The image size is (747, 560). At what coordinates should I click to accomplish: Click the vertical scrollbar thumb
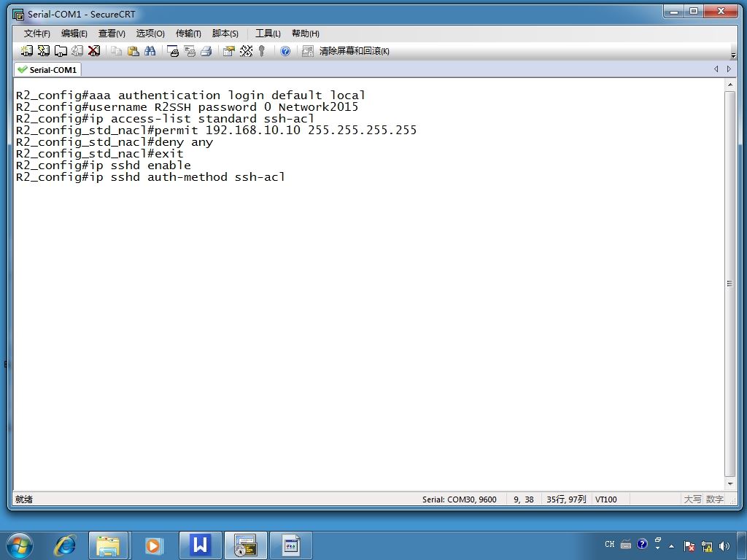(729, 284)
